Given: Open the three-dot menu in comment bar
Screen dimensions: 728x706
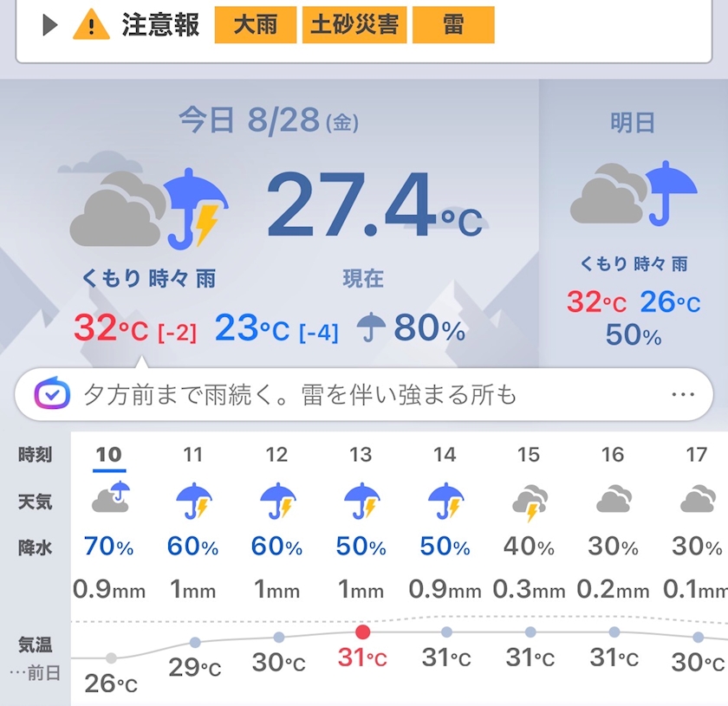Looking at the screenshot, I should pyautogui.click(x=683, y=394).
